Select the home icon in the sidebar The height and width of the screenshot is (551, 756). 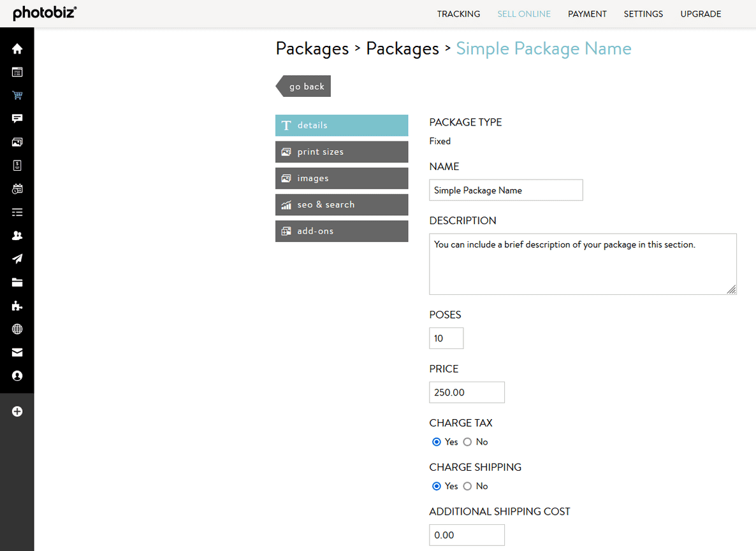(17, 48)
